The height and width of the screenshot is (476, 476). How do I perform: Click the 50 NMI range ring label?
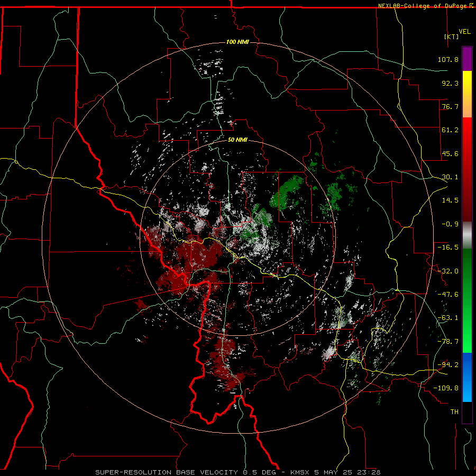237,140
